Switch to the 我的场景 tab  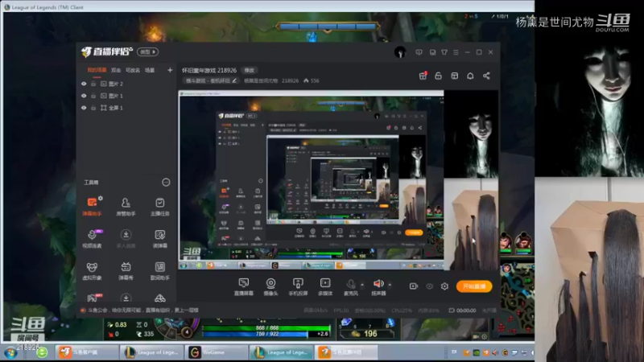coord(97,70)
